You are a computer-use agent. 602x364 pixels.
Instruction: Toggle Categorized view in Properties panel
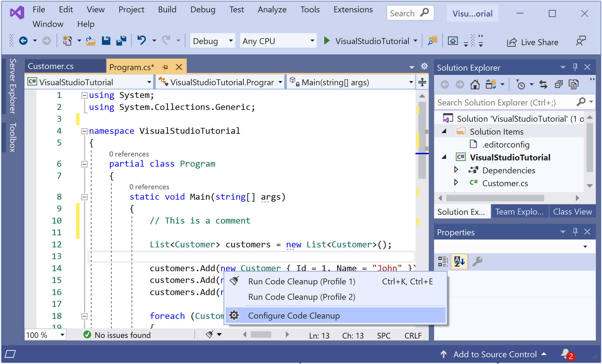coord(443,261)
